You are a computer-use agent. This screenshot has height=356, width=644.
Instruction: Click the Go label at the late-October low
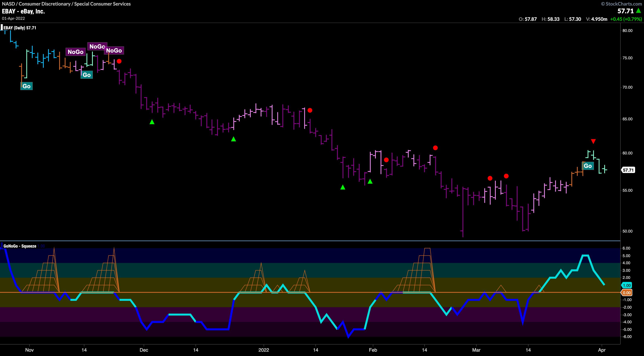point(27,86)
